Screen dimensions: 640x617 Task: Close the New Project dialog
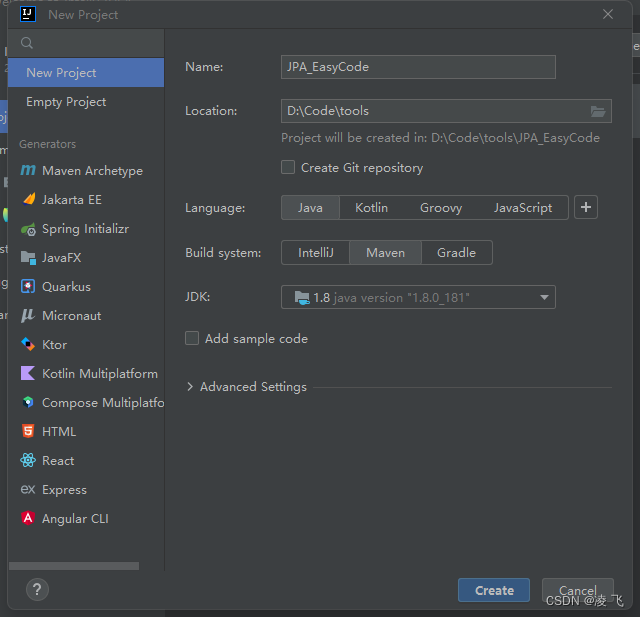click(x=608, y=14)
